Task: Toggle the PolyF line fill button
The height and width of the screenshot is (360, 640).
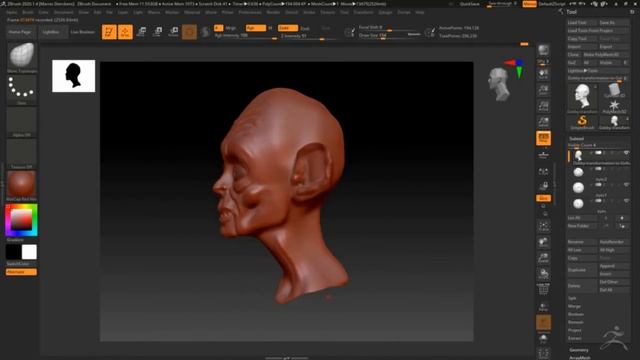Action: click(543, 289)
